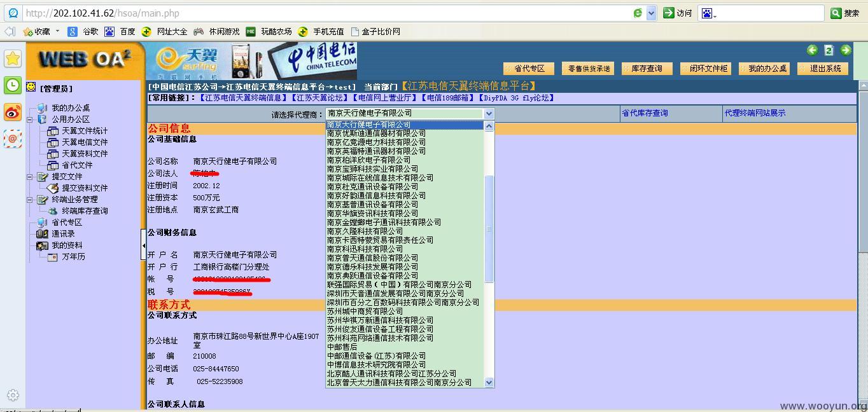The width and height of the screenshot is (868, 412).
Task: Open 提交资料文件 in the tree
Action: pyautogui.click(x=85, y=188)
